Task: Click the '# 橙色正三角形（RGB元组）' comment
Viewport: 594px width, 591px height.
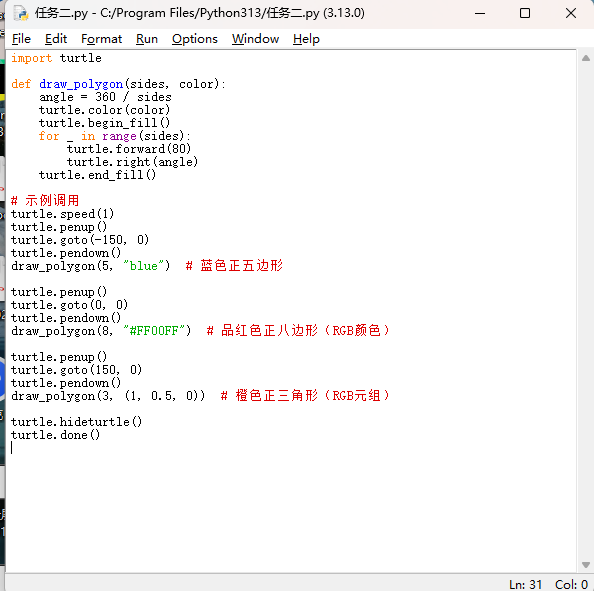Action: (x=305, y=396)
